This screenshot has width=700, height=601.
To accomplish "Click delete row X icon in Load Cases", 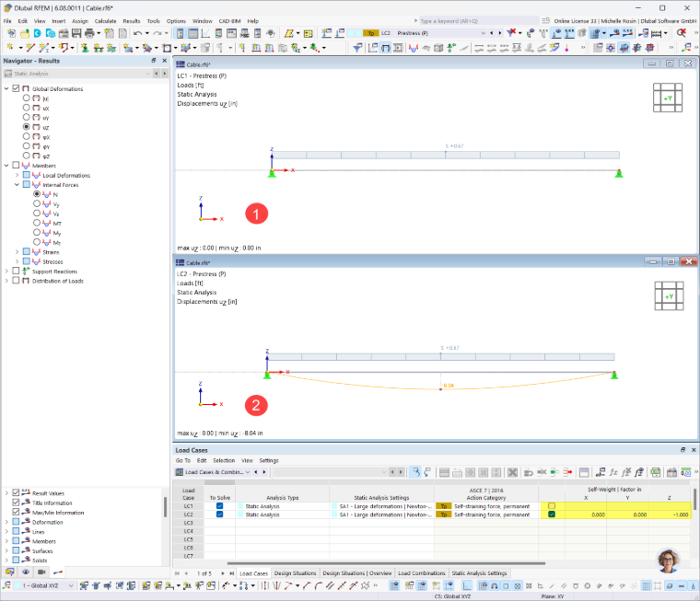I will (512, 472).
